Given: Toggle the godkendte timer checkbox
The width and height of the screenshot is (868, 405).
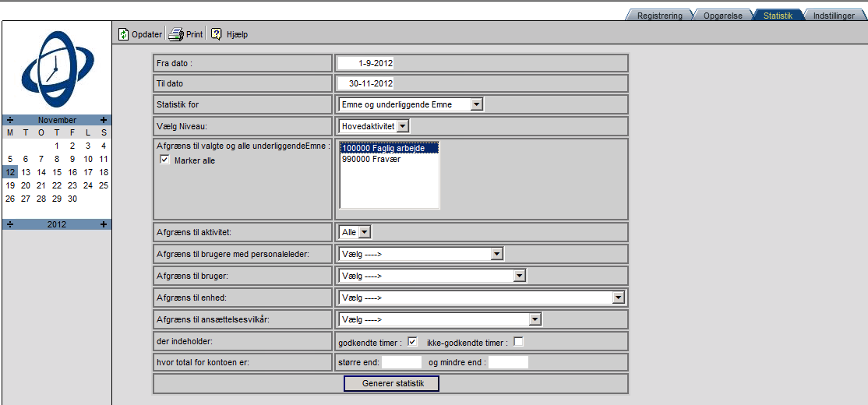Looking at the screenshot, I should 412,341.
